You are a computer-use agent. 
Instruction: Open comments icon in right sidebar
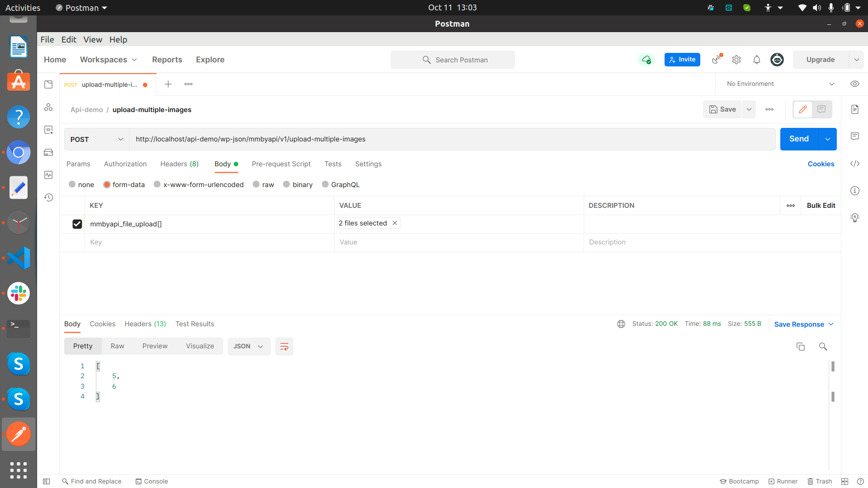click(855, 136)
